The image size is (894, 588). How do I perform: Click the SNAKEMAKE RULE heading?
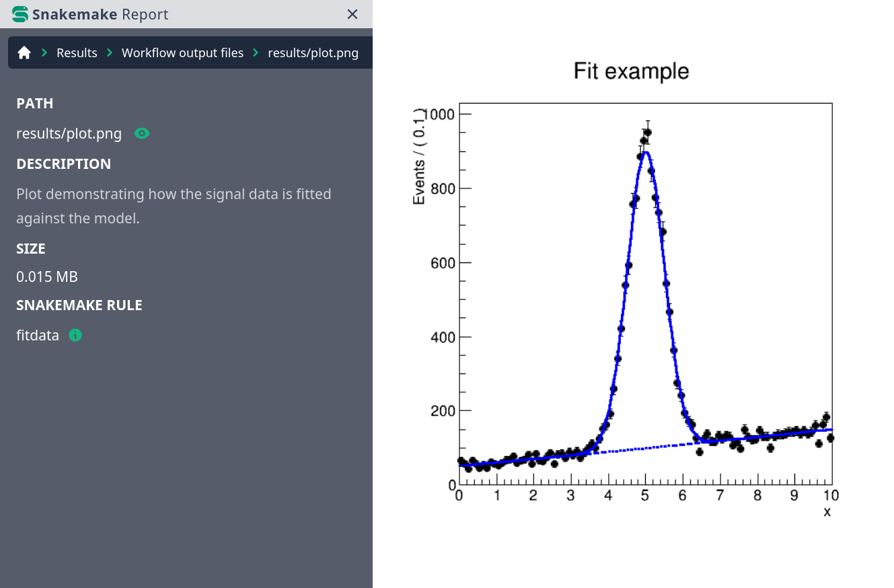[79, 305]
